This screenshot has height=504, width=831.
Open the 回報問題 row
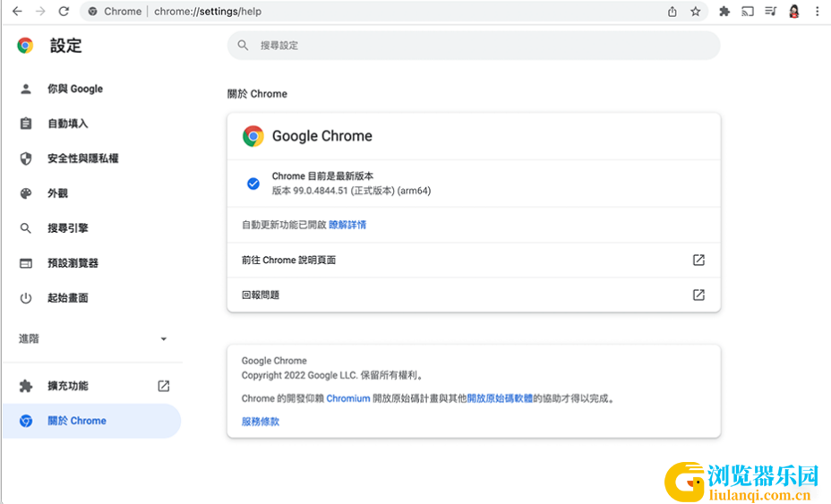[474, 295]
